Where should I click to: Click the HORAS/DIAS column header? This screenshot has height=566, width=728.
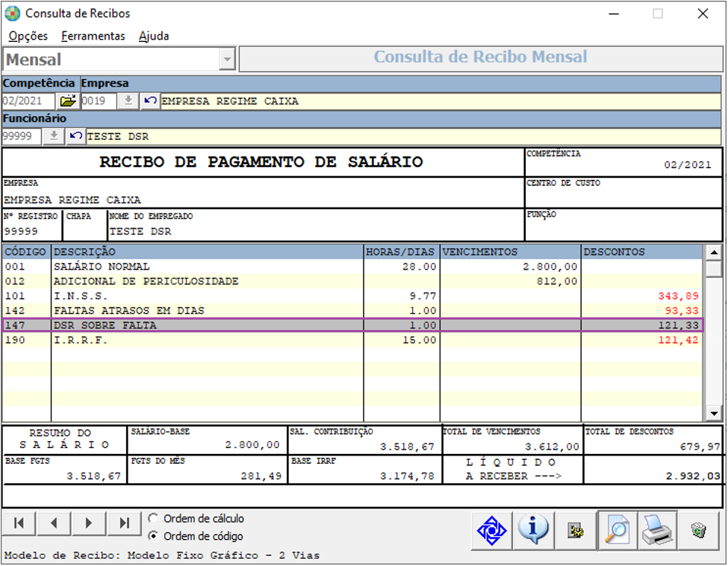click(402, 252)
